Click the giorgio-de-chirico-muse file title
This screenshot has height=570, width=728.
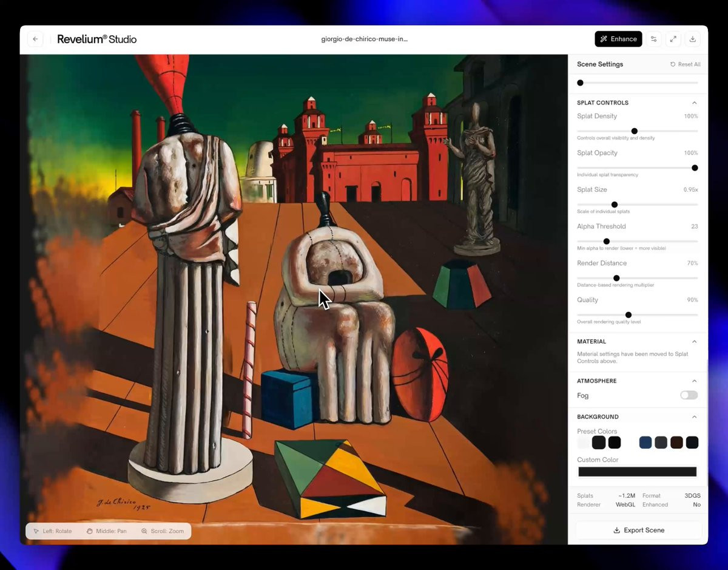(x=365, y=39)
